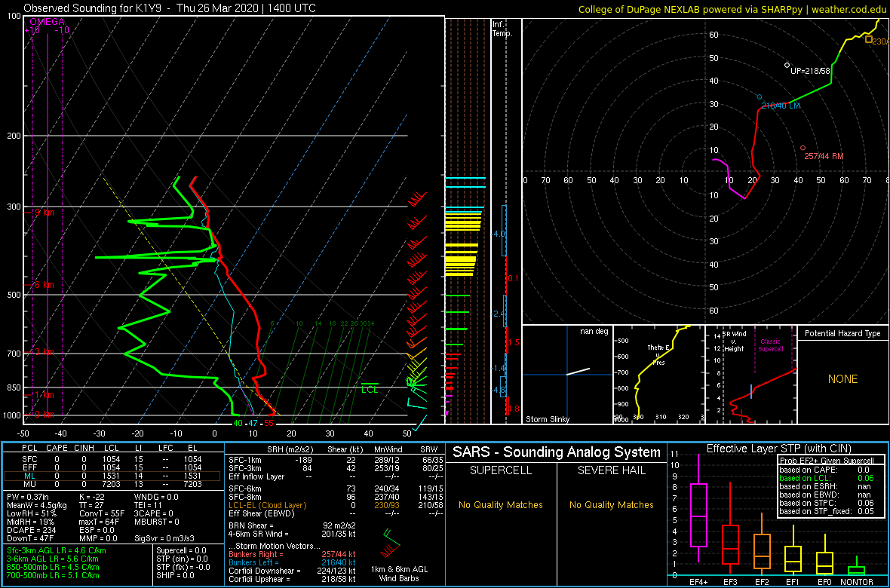890x588 pixels.
Task: Click the 'nan deg' Storm Slinky text
Action: [594, 331]
